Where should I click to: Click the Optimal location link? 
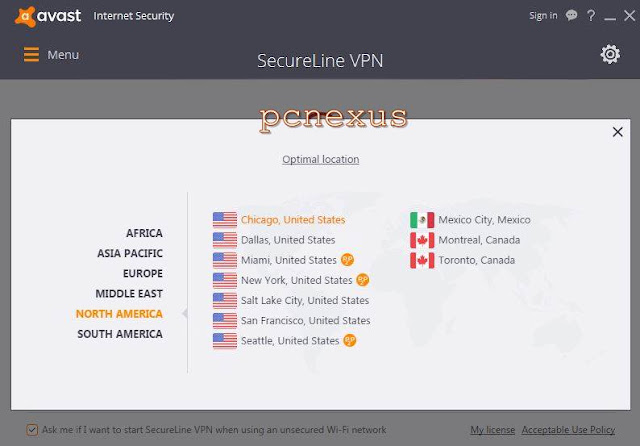click(320, 160)
